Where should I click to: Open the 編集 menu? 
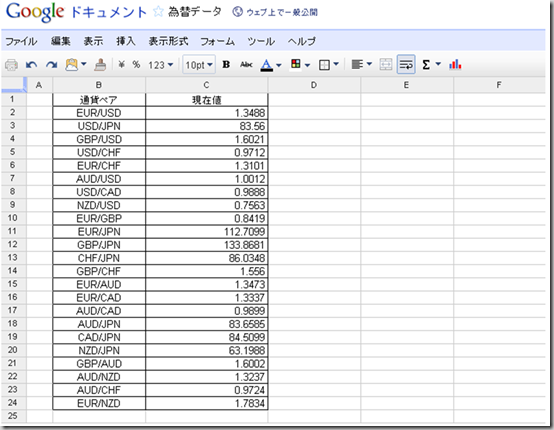[x=61, y=41]
